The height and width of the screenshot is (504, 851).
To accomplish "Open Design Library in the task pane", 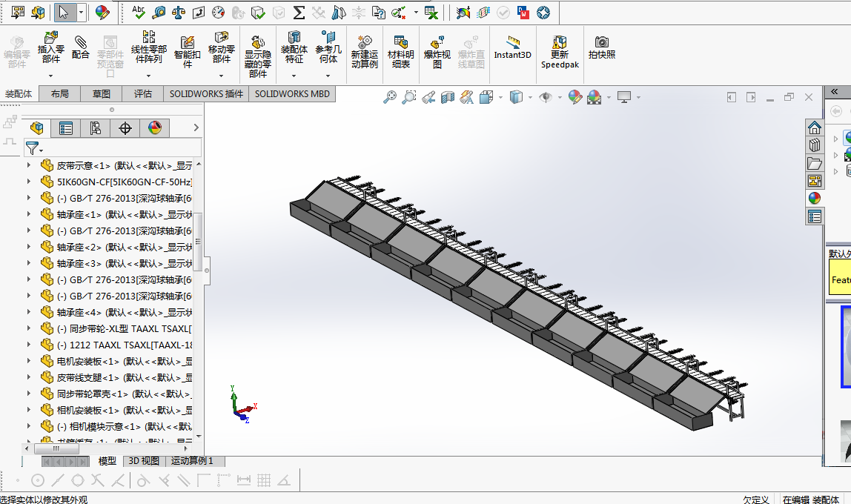I will [814, 145].
